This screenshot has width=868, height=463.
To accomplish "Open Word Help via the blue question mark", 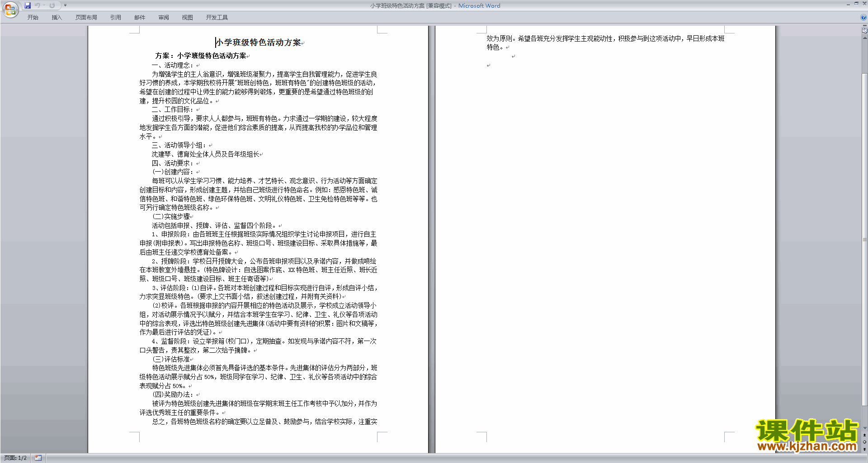I will point(863,18).
